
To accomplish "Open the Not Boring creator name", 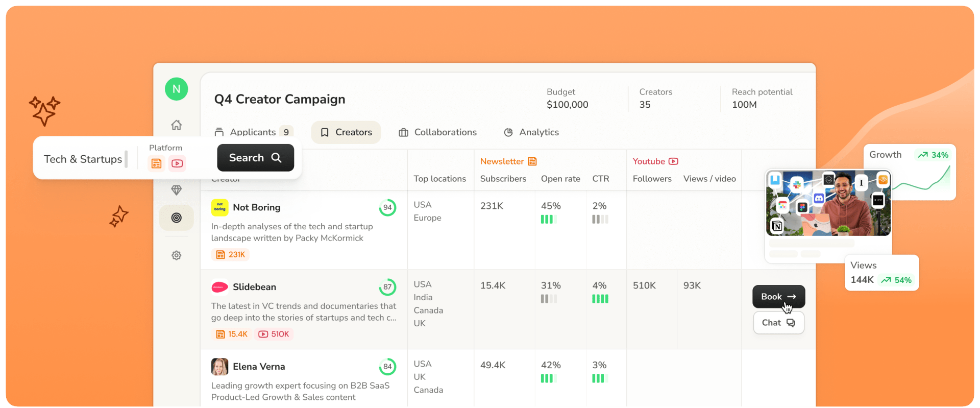I will click(x=257, y=207).
